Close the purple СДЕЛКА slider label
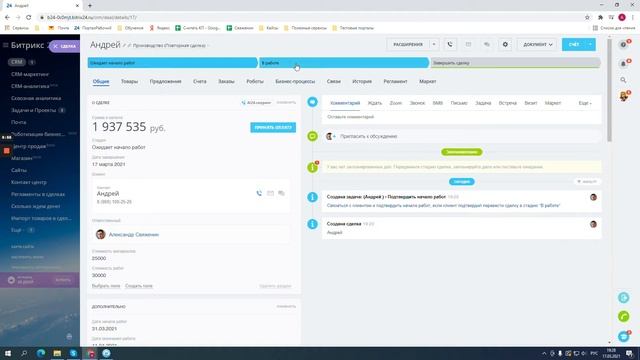Screen dimensions: 640x360 pyautogui.click(x=56, y=46)
